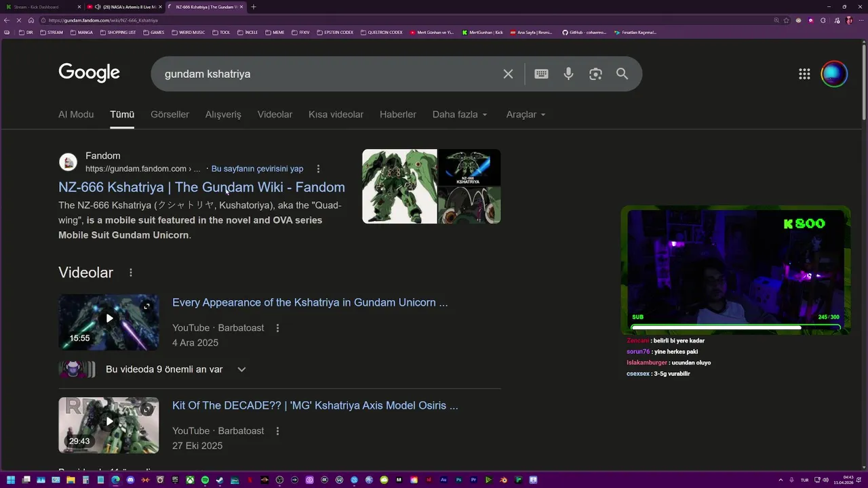Play the 15:55 video thumbnail
The height and width of the screenshot is (488, 868).
point(108,322)
